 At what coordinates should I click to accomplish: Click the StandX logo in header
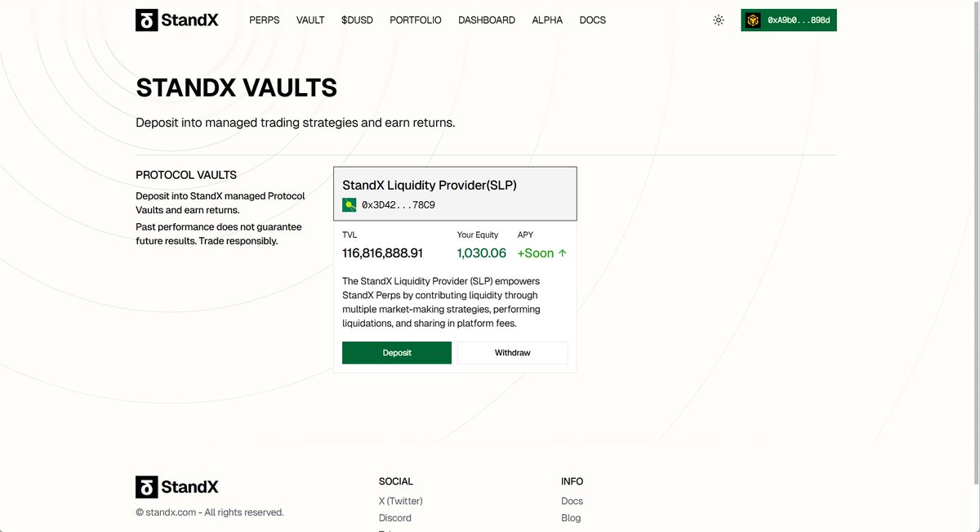point(177,20)
